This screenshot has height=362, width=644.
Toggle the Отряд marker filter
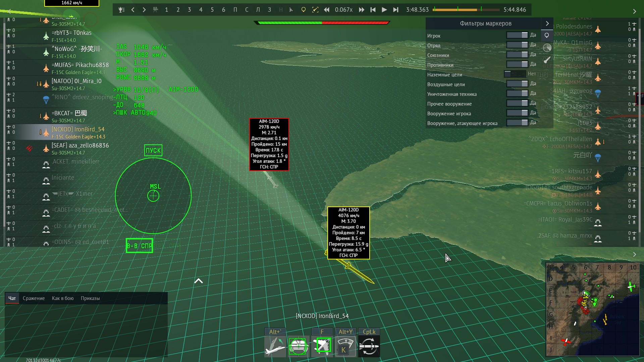pyautogui.click(x=517, y=45)
